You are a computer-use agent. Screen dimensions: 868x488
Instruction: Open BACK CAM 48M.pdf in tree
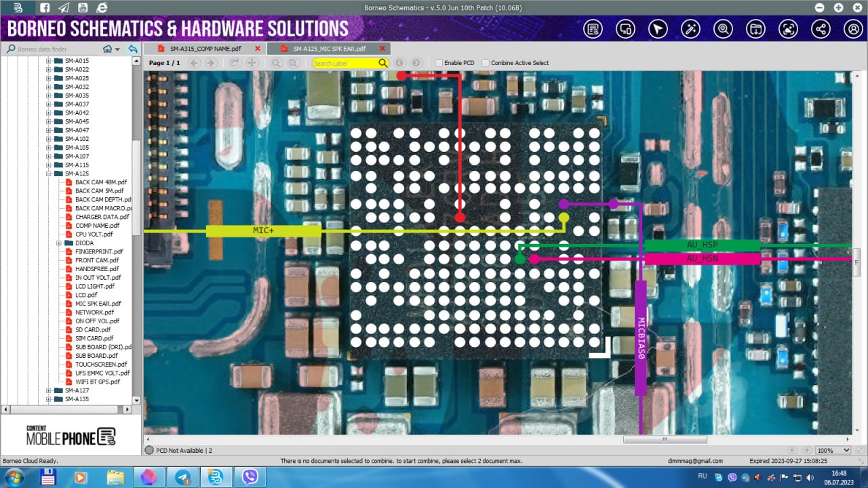[x=100, y=182]
